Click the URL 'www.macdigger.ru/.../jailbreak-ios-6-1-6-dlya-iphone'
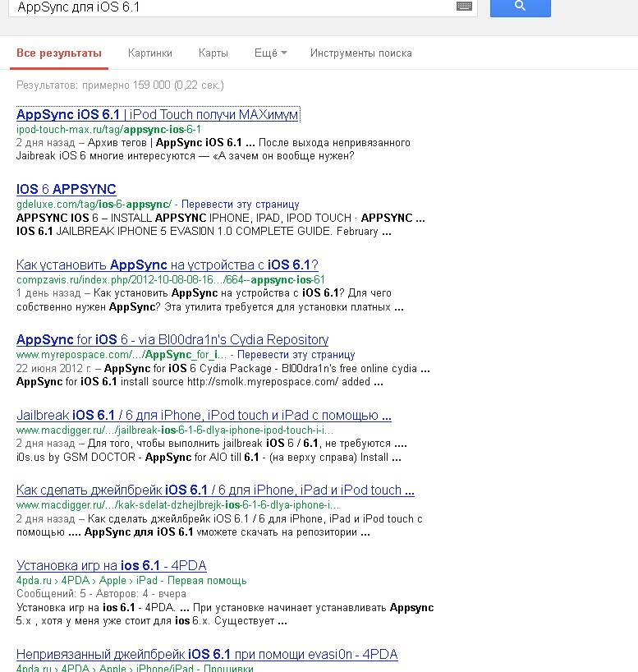 click(x=175, y=430)
